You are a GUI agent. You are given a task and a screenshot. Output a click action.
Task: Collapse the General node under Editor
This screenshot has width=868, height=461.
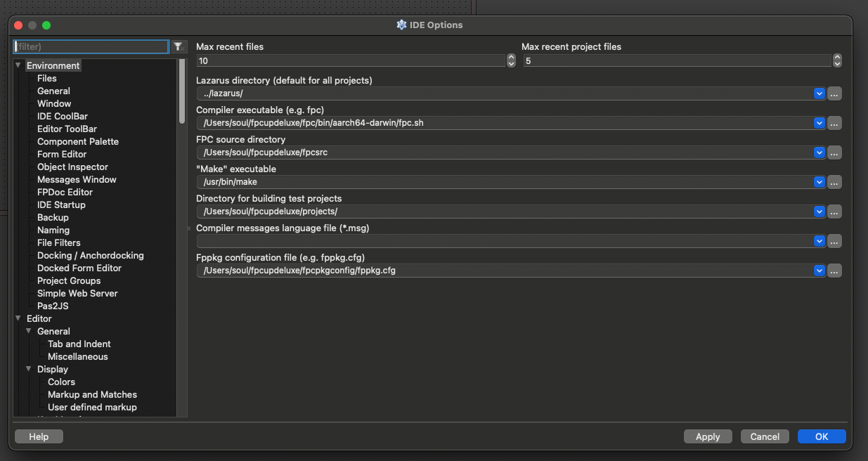pyautogui.click(x=29, y=331)
